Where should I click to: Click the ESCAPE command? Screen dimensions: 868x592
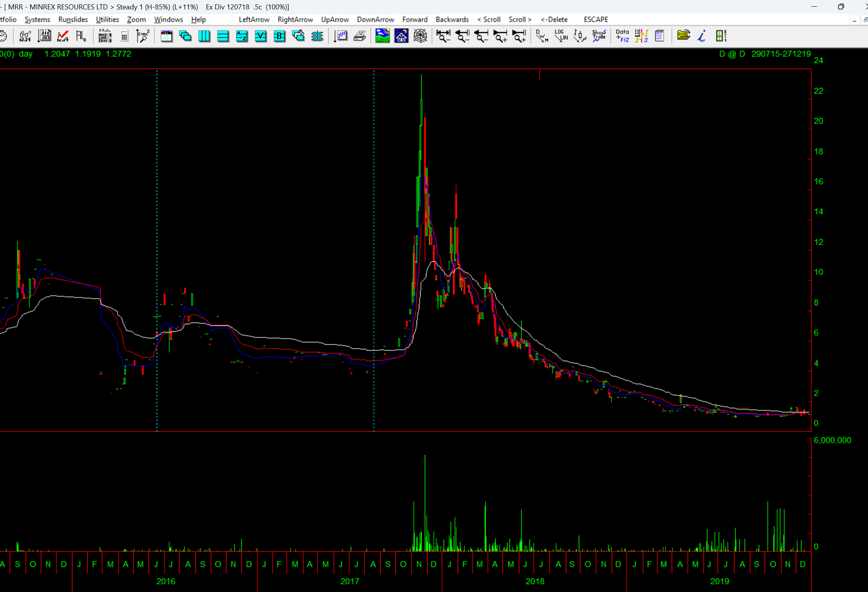(596, 20)
